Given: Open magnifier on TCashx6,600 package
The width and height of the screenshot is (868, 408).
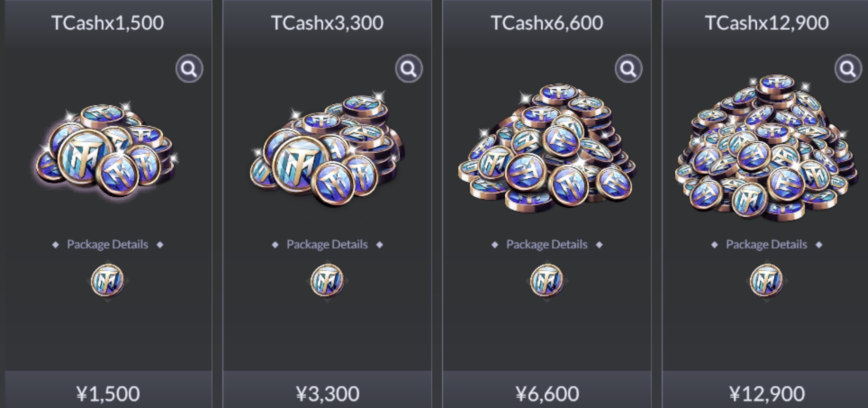Looking at the screenshot, I should pos(629,69).
